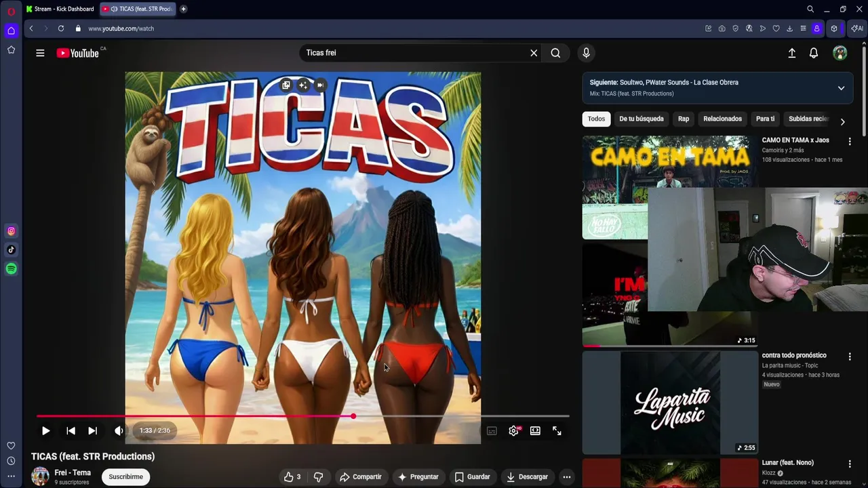Open Opera sidebar Spotify icon
Screen dimensions: 868x488
pyautogui.click(x=11, y=269)
